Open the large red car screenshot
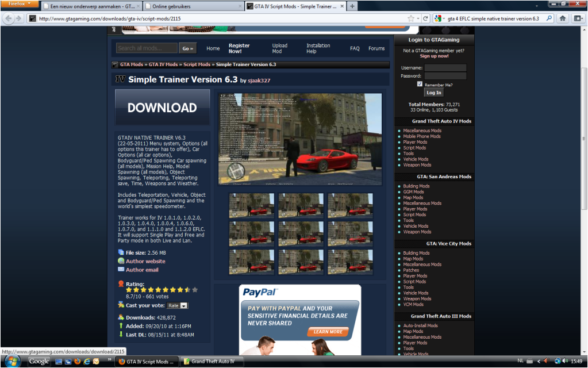Viewport: 588px width, 368px height. [x=300, y=139]
